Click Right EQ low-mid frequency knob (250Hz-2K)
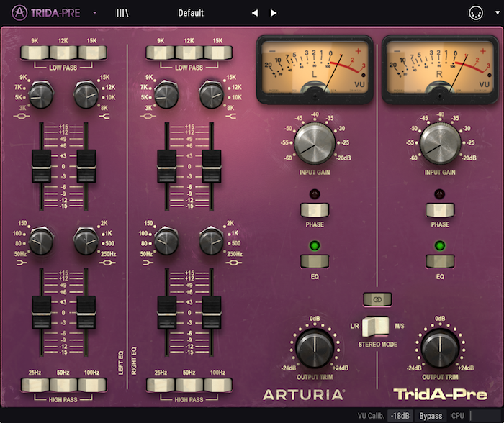 (x=211, y=240)
